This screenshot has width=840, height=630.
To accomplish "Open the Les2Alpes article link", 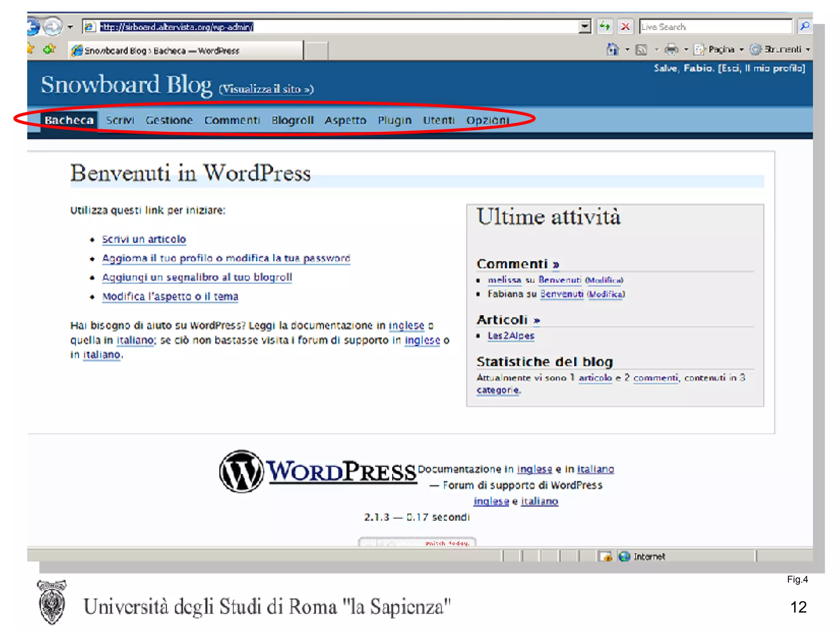I will pos(511,336).
